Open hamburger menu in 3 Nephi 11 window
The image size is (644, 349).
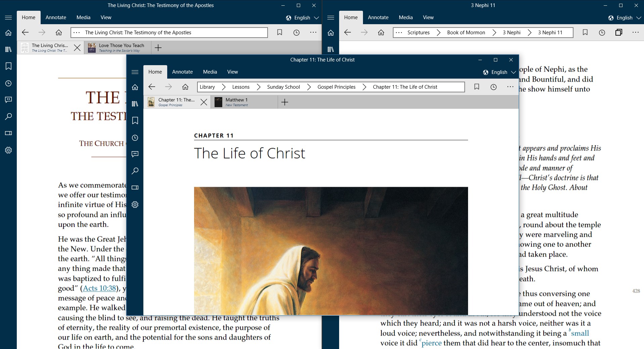tap(331, 17)
